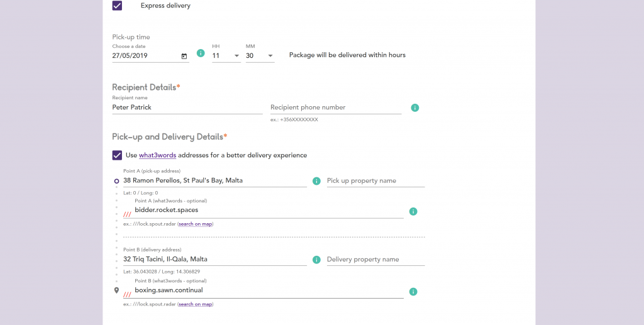The height and width of the screenshot is (325, 644).
Task: Open the calendar date picker icon
Action: pyautogui.click(x=184, y=56)
